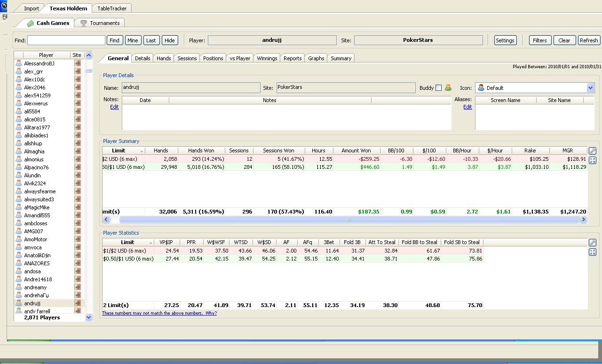Click into the Find player text field
The height and width of the screenshot is (364, 602).
click(x=66, y=40)
